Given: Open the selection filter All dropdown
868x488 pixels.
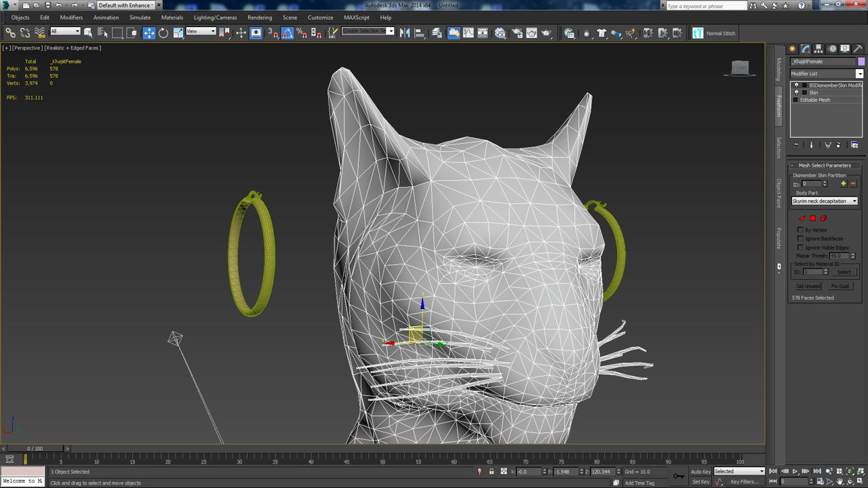Looking at the screenshot, I should [65, 31].
